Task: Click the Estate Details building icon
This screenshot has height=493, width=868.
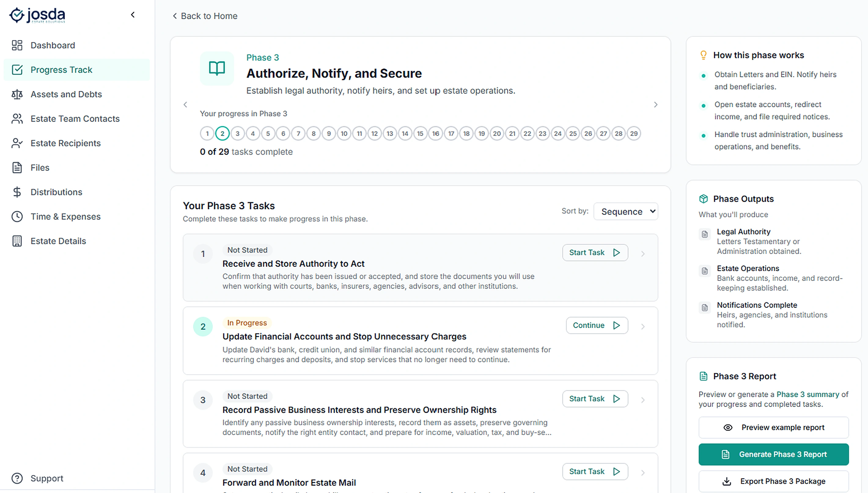Action: click(17, 241)
